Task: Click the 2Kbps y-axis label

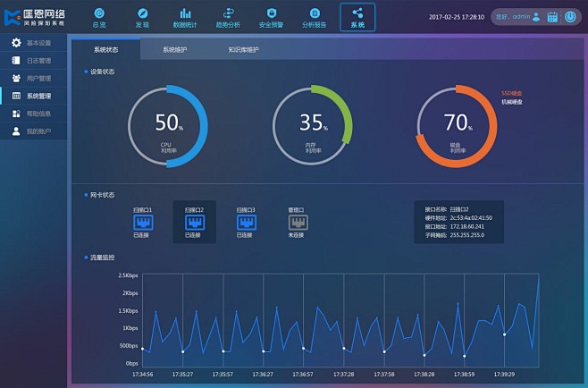Action: click(130, 293)
